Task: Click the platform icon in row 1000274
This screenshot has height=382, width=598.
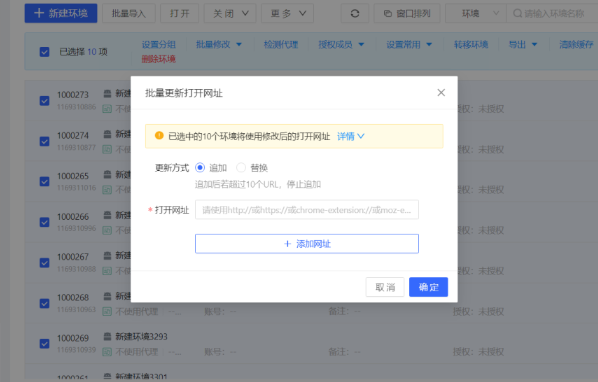Action: [108, 134]
